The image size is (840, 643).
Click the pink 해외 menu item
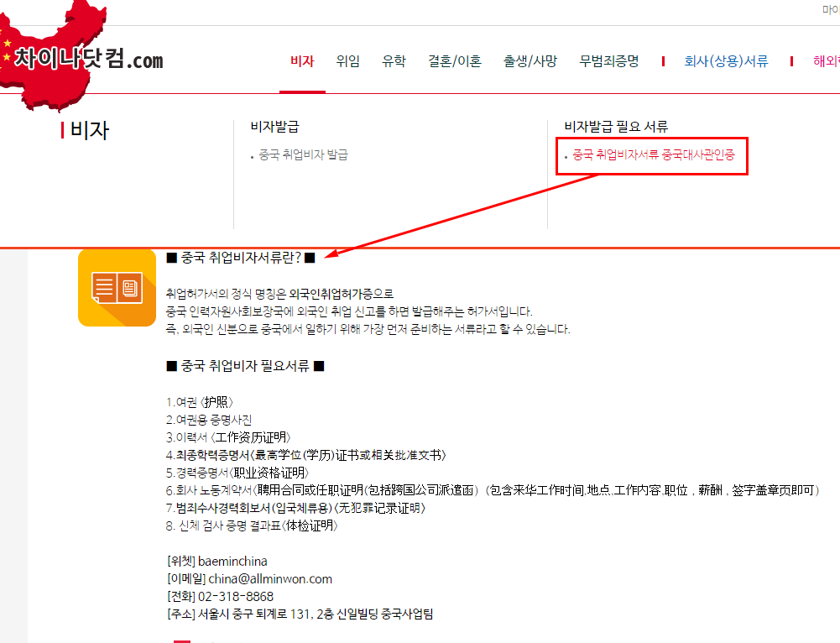click(826, 61)
